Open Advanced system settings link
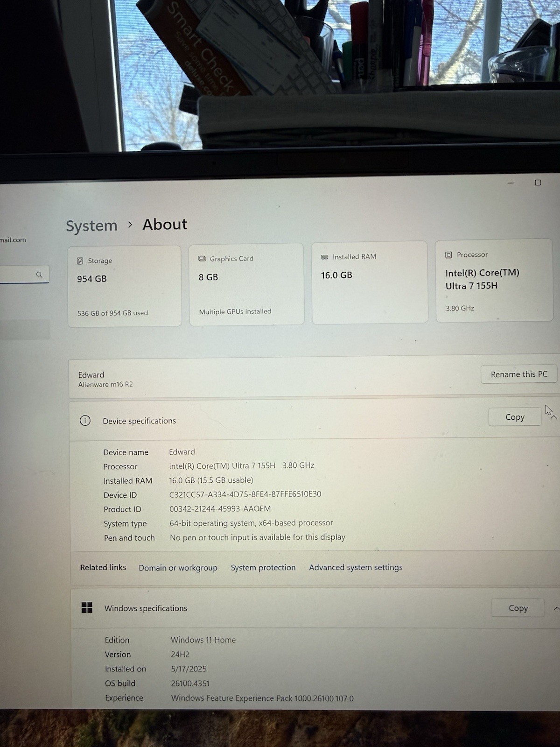Viewport: 560px width, 747px height. click(356, 567)
